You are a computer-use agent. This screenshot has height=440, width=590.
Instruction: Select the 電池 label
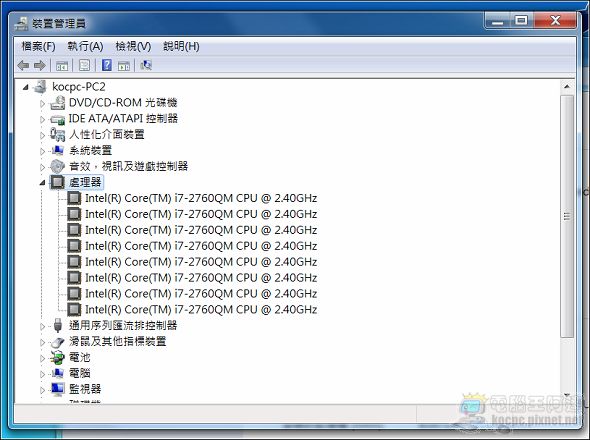point(79,358)
